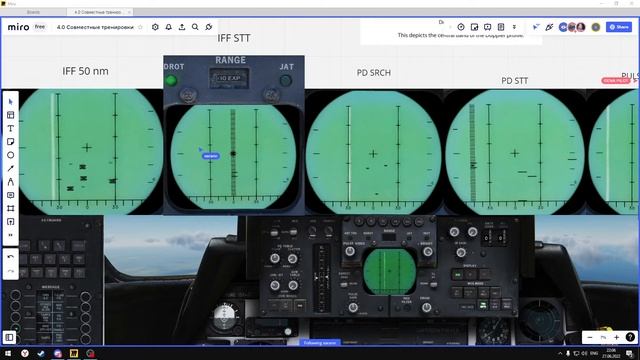640x360 pixels.
Task: Open the frames panel toggle at bottom left
Action: coord(9,337)
